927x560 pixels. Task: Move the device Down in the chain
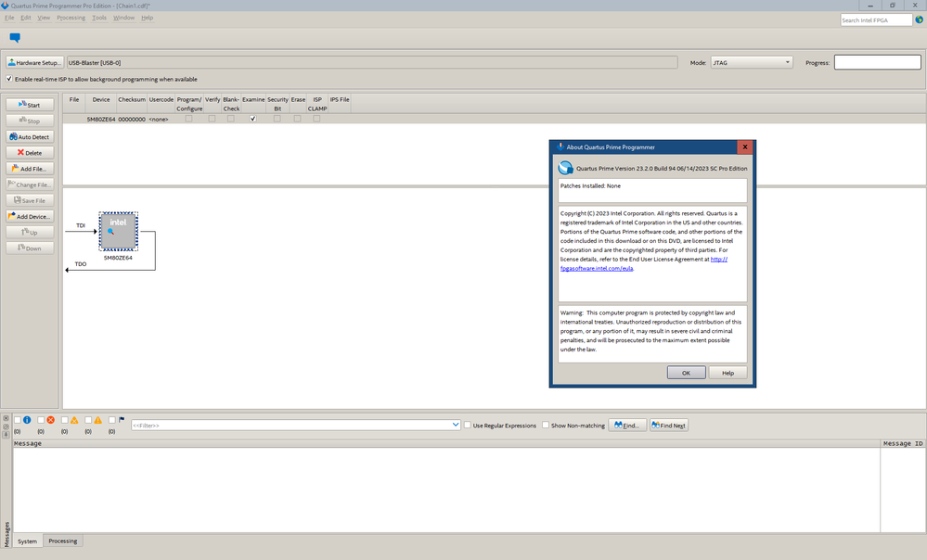(30, 248)
